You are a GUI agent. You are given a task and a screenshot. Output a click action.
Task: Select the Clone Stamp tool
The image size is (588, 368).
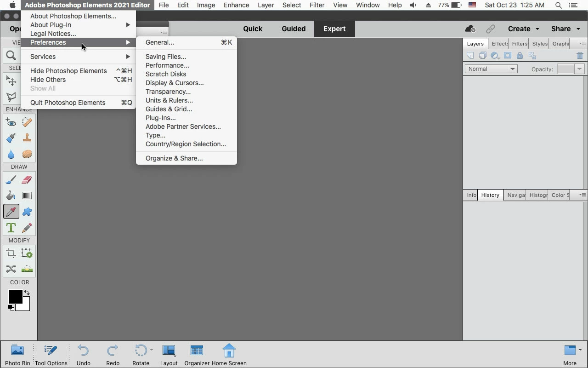[27, 138]
